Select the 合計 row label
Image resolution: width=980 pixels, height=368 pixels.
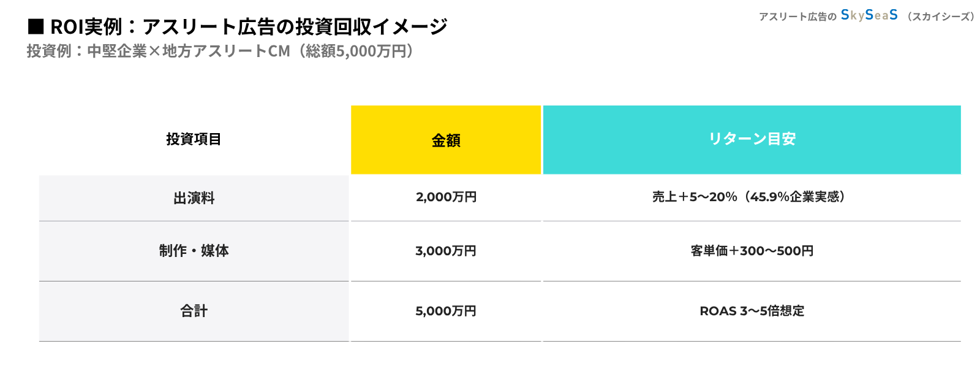point(194,311)
